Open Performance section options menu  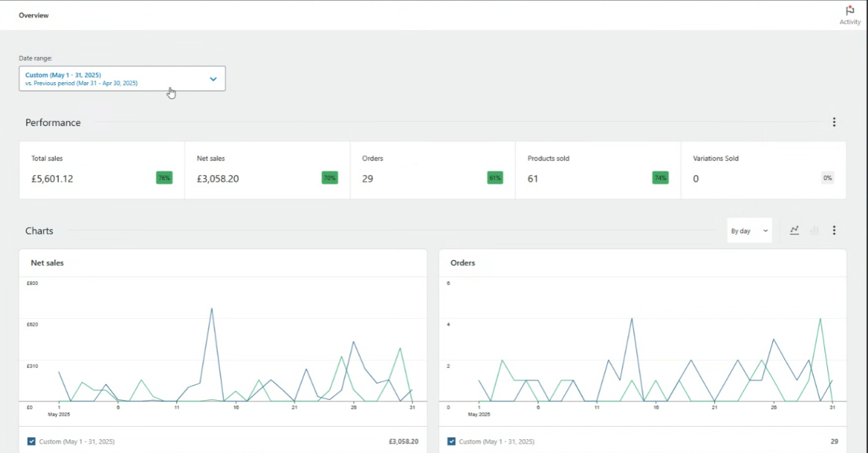point(834,122)
